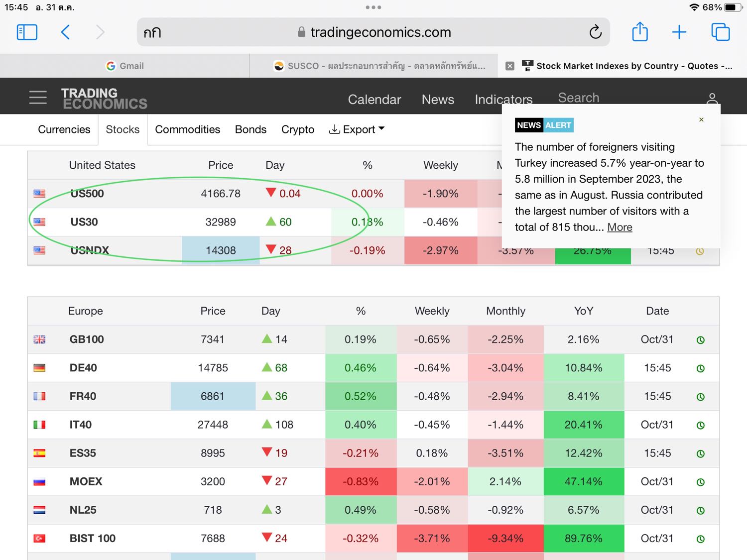Show the tab overview grid

721,32
